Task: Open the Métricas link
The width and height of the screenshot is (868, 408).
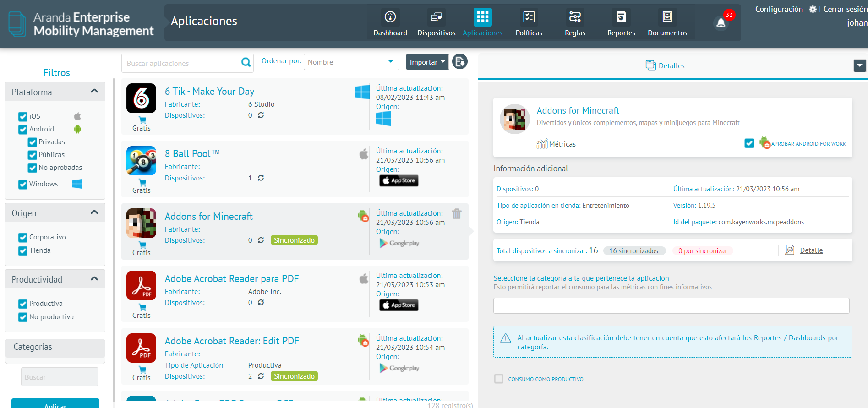Action: [562, 144]
